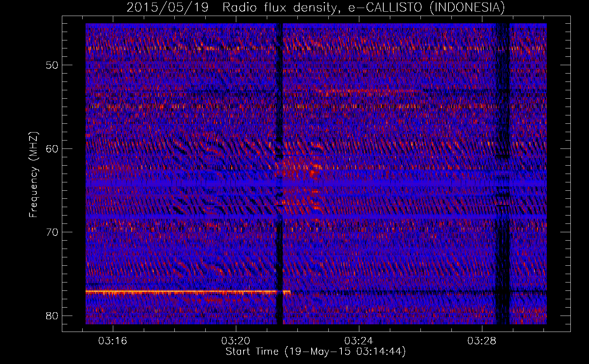Click the 'Start Time (19-May-15 03:14:44)' label
The width and height of the screenshot is (589, 364).
pyautogui.click(x=316, y=352)
